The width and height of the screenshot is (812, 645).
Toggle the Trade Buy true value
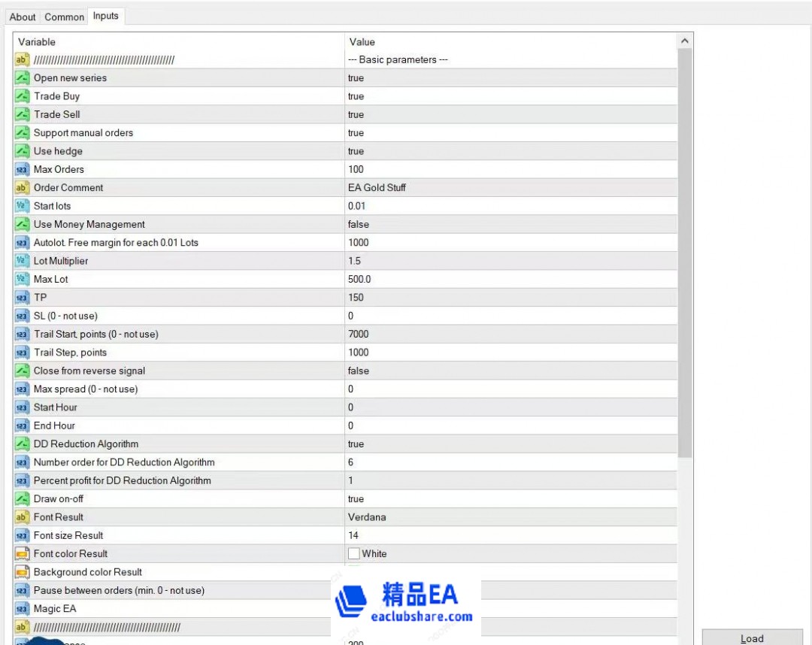(x=356, y=96)
